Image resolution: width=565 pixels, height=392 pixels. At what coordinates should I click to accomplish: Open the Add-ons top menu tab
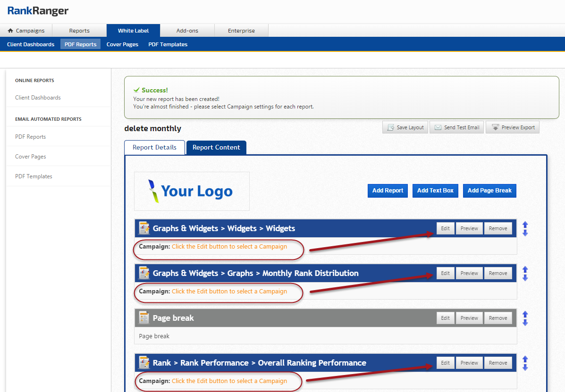click(187, 31)
